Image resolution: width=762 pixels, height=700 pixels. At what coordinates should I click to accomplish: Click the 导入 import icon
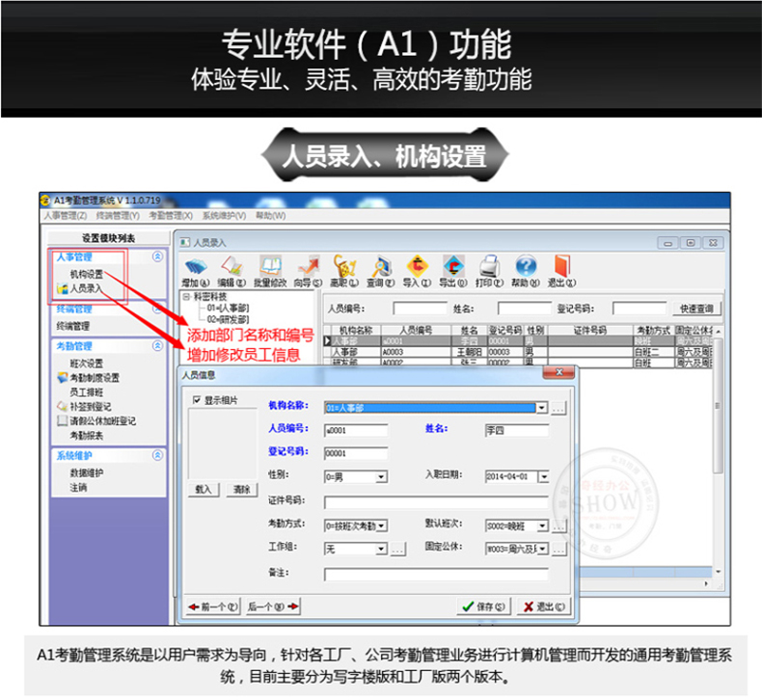(x=417, y=271)
